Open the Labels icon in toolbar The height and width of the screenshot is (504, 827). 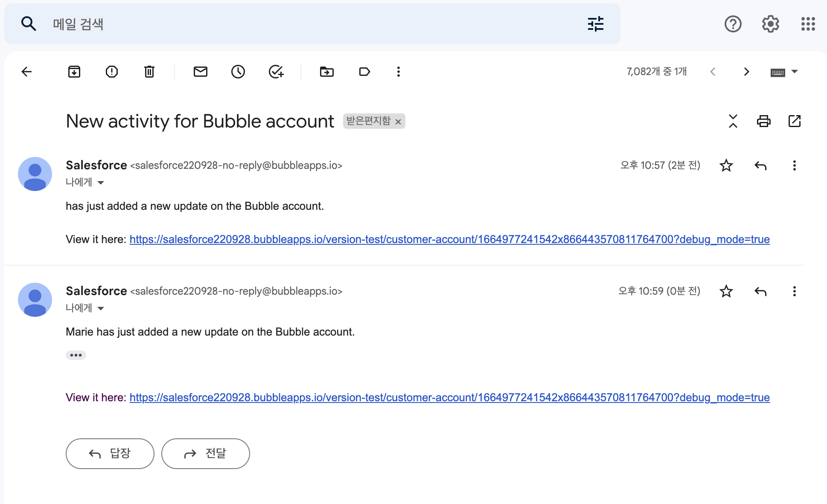coord(364,72)
